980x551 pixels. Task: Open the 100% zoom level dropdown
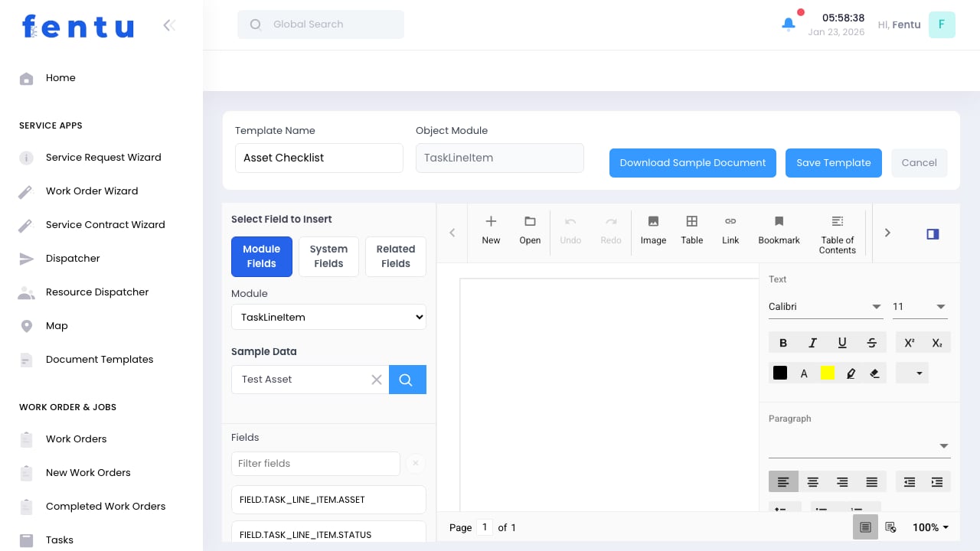point(930,527)
